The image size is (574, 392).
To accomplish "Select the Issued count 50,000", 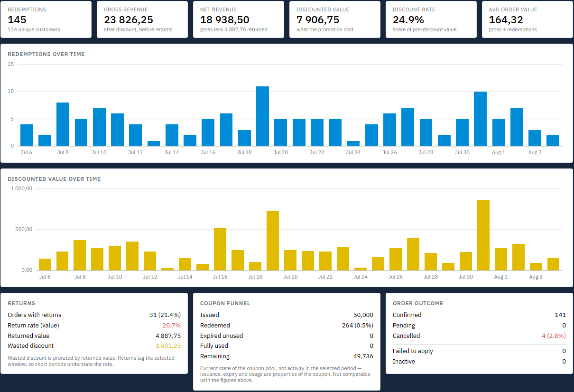I will [364, 315].
